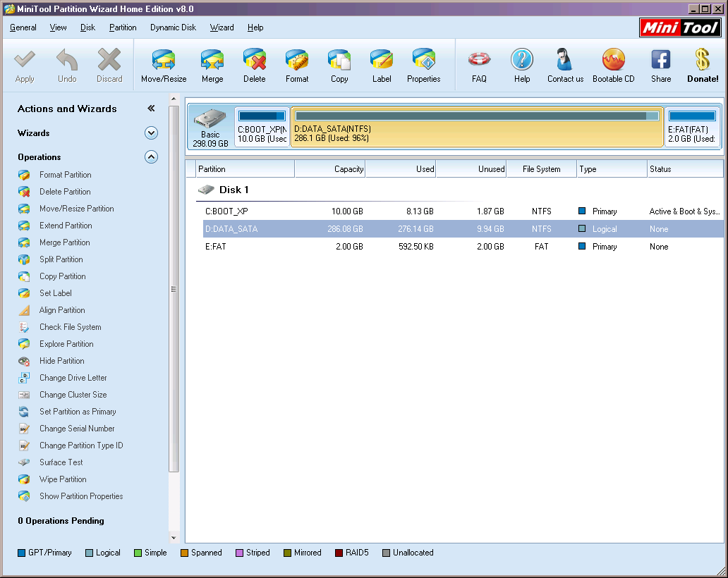Click the Copy toolbar icon
The image size is (728, 578).
(339, 60)
